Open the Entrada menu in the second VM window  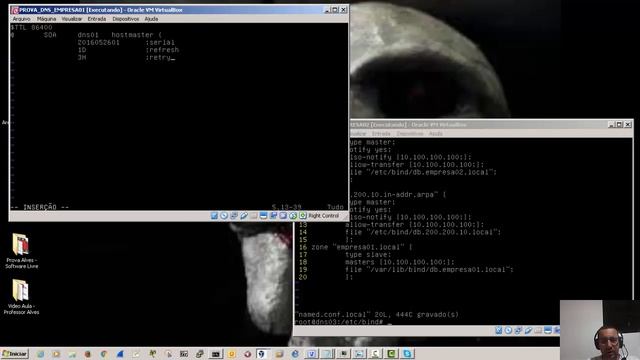pyautogui.click(x=381, y=133)
